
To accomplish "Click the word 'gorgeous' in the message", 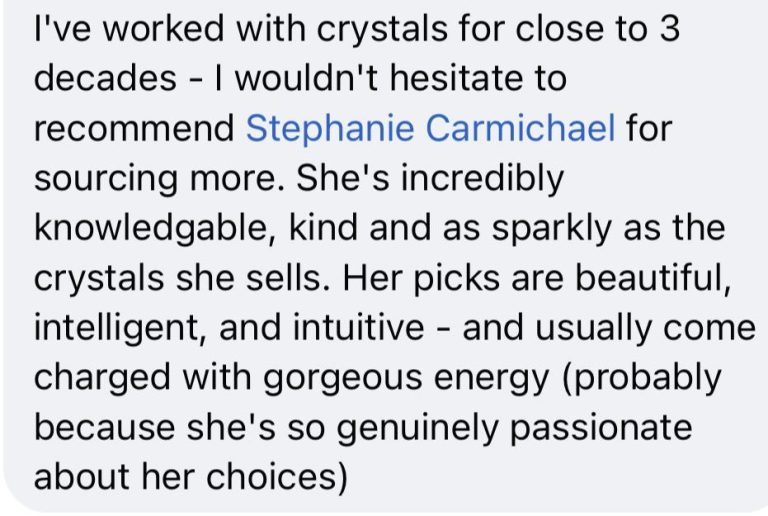I will click(x=342, y=379).
